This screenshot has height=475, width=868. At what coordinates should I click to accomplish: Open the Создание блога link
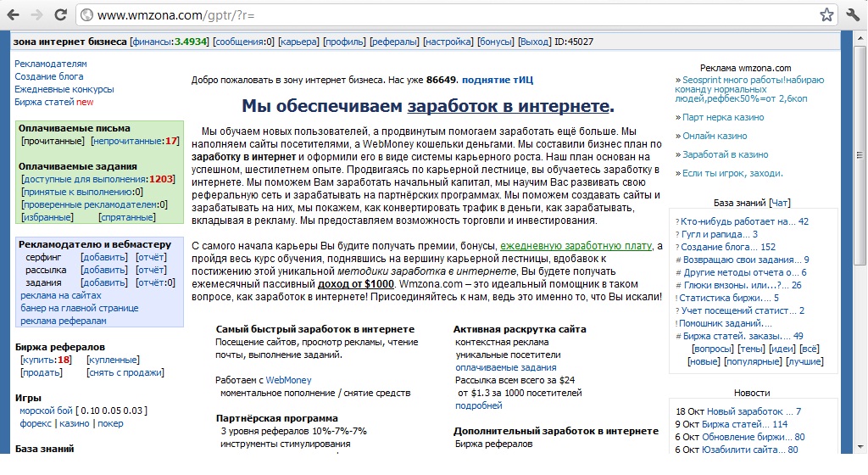coord(48,76)
